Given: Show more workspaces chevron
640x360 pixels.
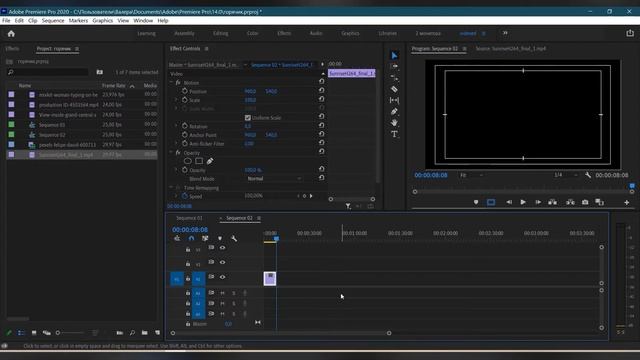Looking at the screenshot, I should click(505, 33).
